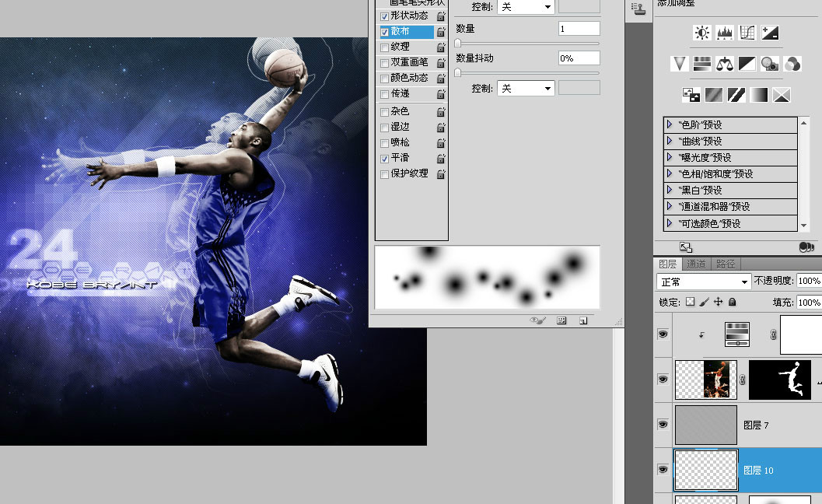Screen dimensions: 822x504
Task: Add a Black & White adjustment
Action: (x=747, y=64)
